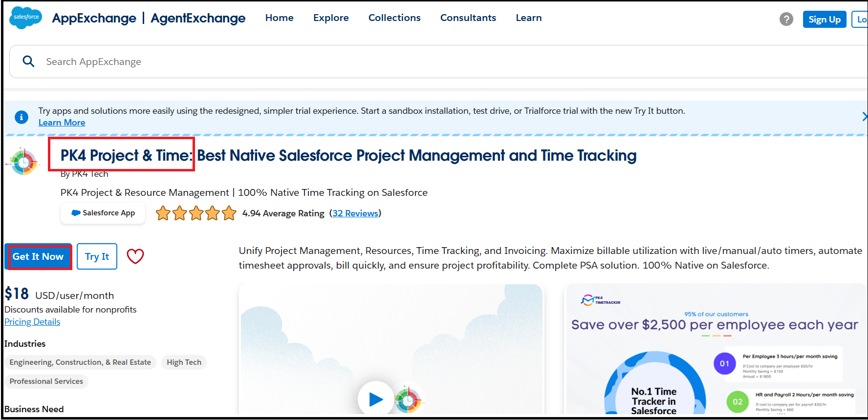Viewport: 868px width, 420px height.
Task: Select the Engineering, Construction, & Real Estate tag
Action: tap(80, 362)
